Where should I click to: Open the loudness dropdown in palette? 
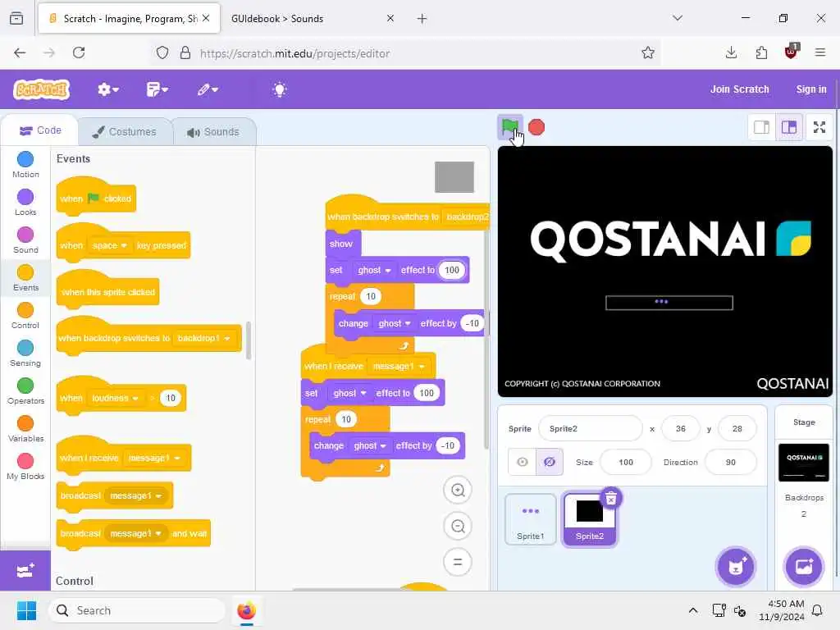(x=115, y=398)
